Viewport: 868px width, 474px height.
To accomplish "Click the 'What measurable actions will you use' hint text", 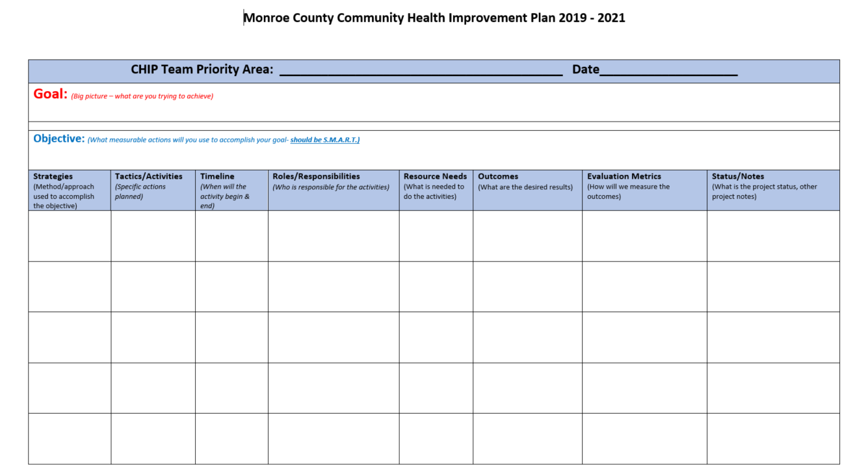I will 188,140.
